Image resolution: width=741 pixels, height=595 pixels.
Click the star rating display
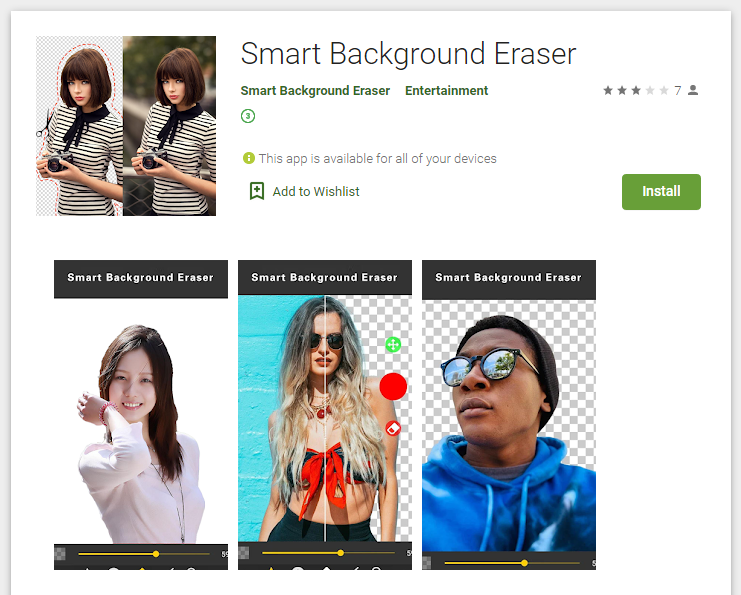636,90
